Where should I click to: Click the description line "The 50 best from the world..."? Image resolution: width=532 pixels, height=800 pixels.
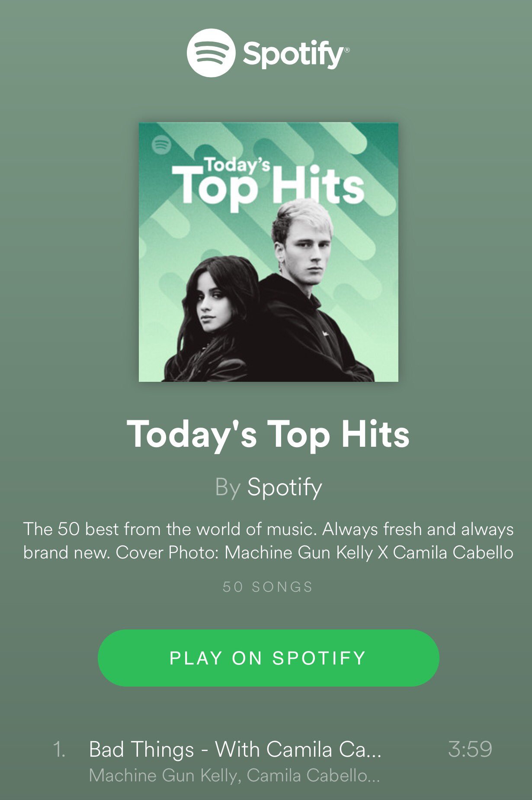(268, 529)
